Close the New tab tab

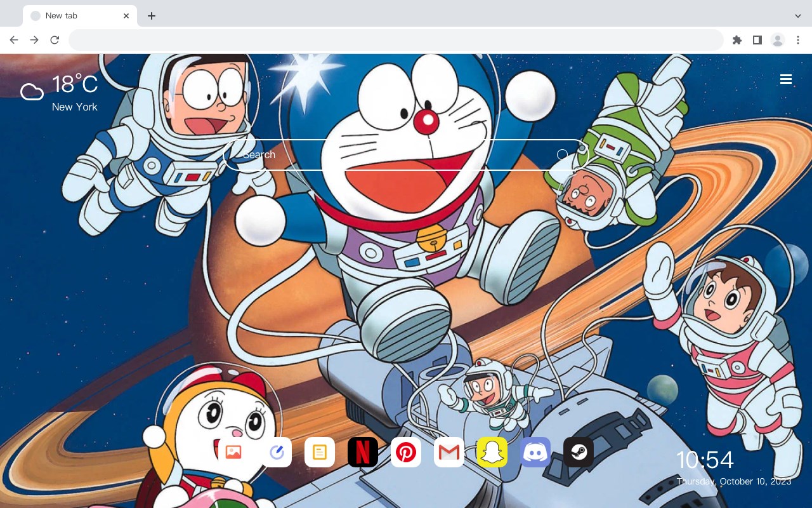pos(127,16)
